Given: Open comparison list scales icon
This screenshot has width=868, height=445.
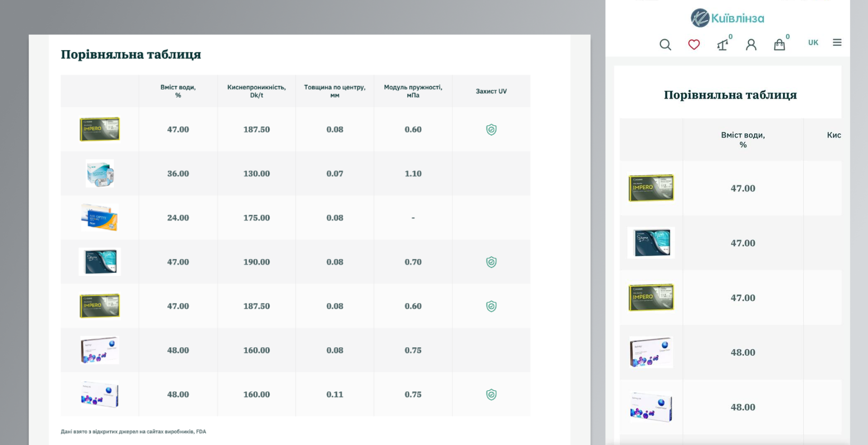Looking at the screenshot, I should pos(722,44).
